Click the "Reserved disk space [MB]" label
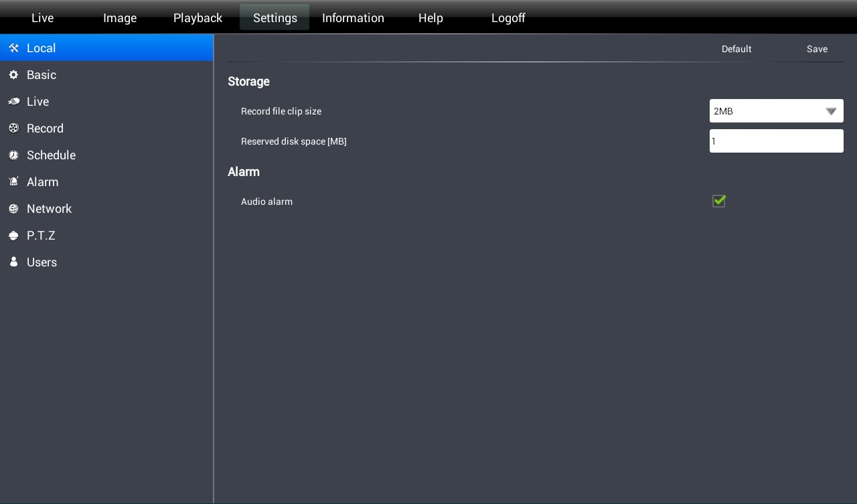The image size is (857, 504). tap(294, 141)
